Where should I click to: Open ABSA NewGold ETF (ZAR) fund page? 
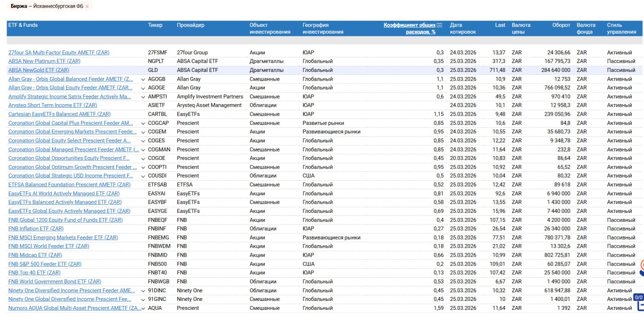click(39, 70)
